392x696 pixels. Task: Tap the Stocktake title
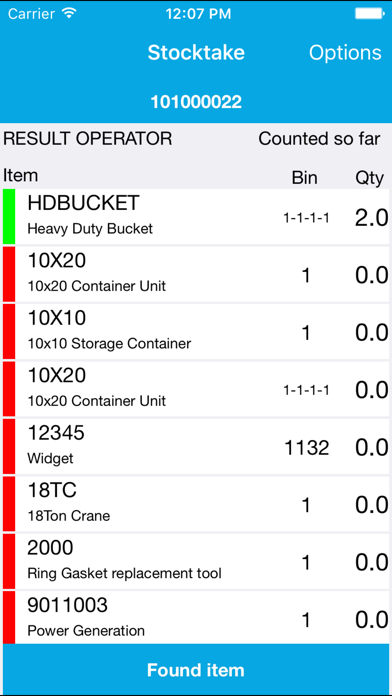(196, 52)
